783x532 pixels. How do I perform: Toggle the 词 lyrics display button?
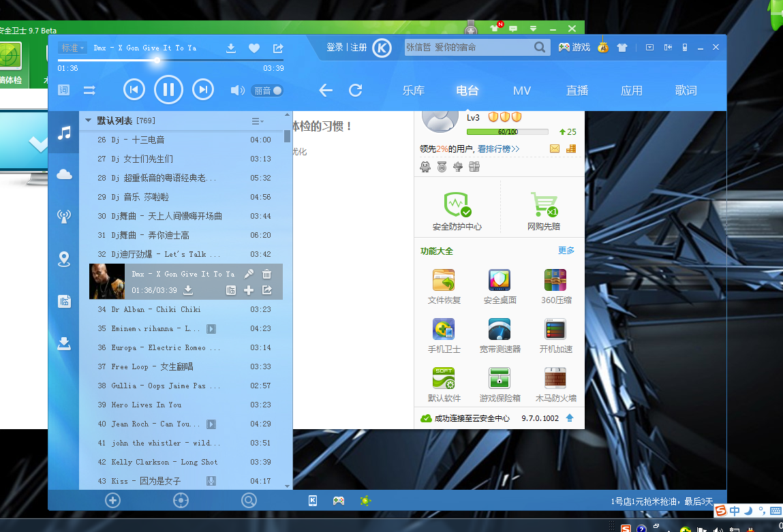pyautogui.click(x=64, y=90)
